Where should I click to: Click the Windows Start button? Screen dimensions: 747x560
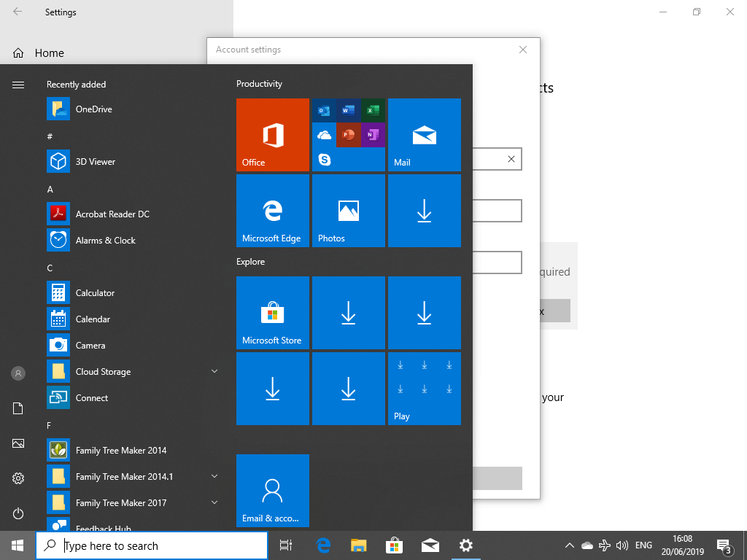pyautogui.click(x=18, y=545)
